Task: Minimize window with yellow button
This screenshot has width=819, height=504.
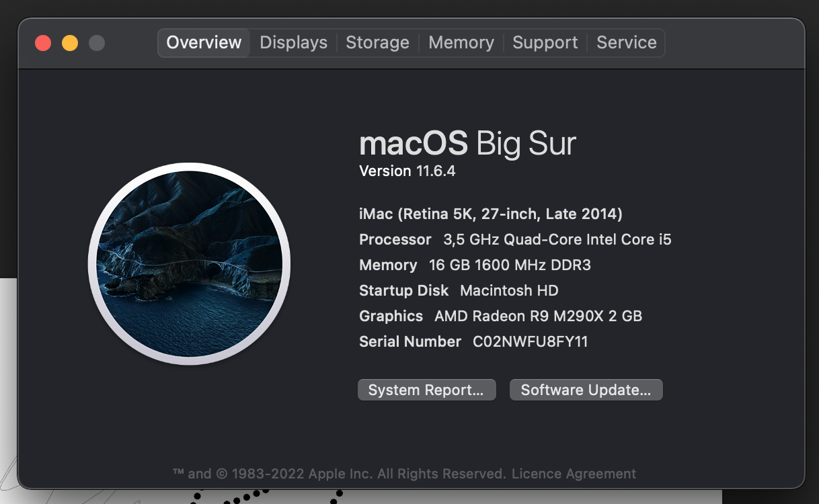Action: tap(70, 43)
